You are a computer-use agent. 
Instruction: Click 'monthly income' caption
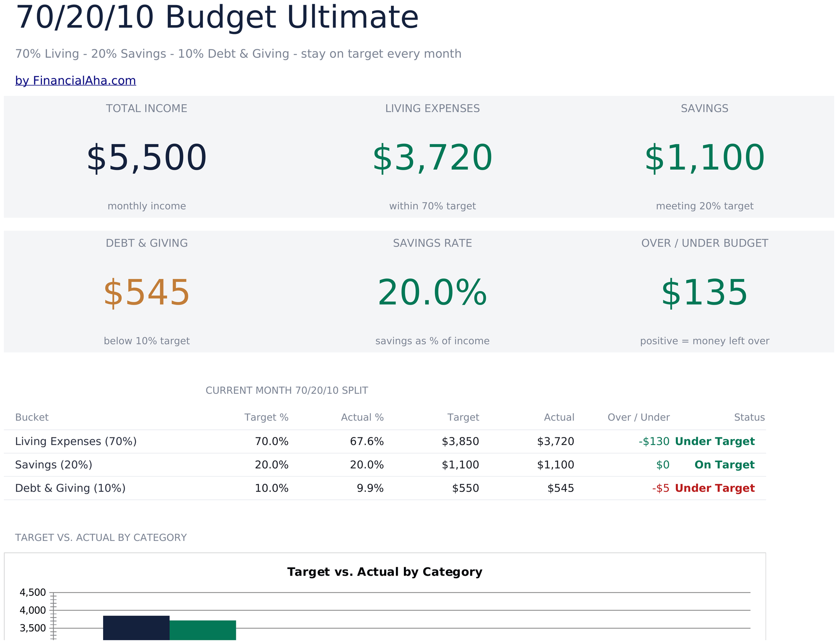click(x=147, y=206)
